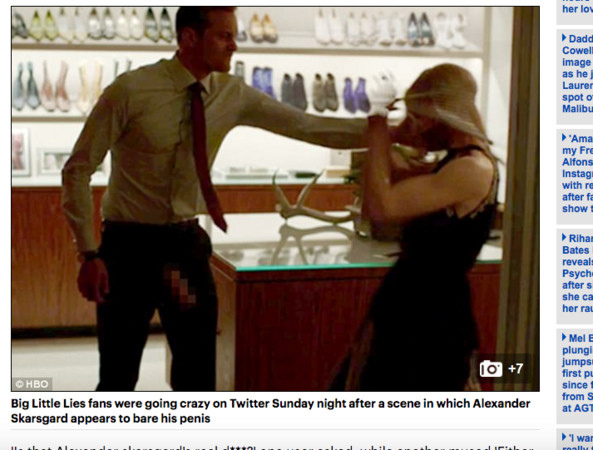This screenshot has height=450, width=593.
Task: Open the Cowell Malibu sidebar headline
Action: (577, 74)
